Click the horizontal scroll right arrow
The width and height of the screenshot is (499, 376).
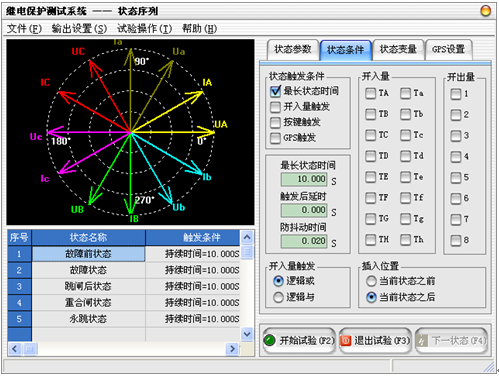(232, 349)
